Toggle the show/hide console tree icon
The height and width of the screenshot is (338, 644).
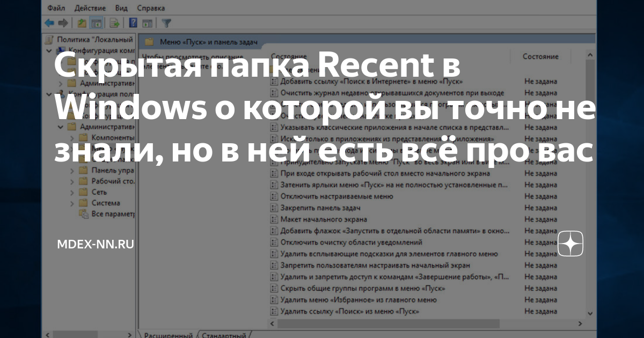[x=96, y=23]
